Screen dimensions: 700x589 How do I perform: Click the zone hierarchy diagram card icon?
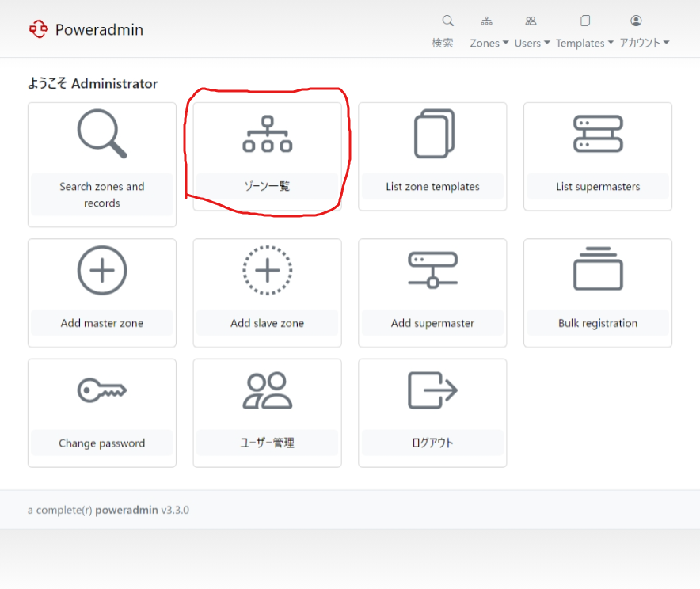pos(268,134)
